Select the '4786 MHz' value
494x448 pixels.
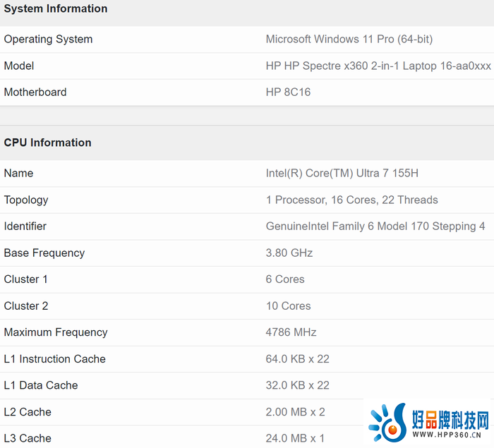point(291,332)
